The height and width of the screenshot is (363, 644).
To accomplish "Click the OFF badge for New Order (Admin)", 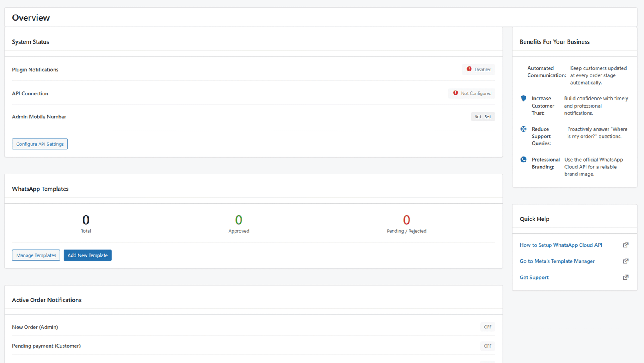I will point(487,327).
